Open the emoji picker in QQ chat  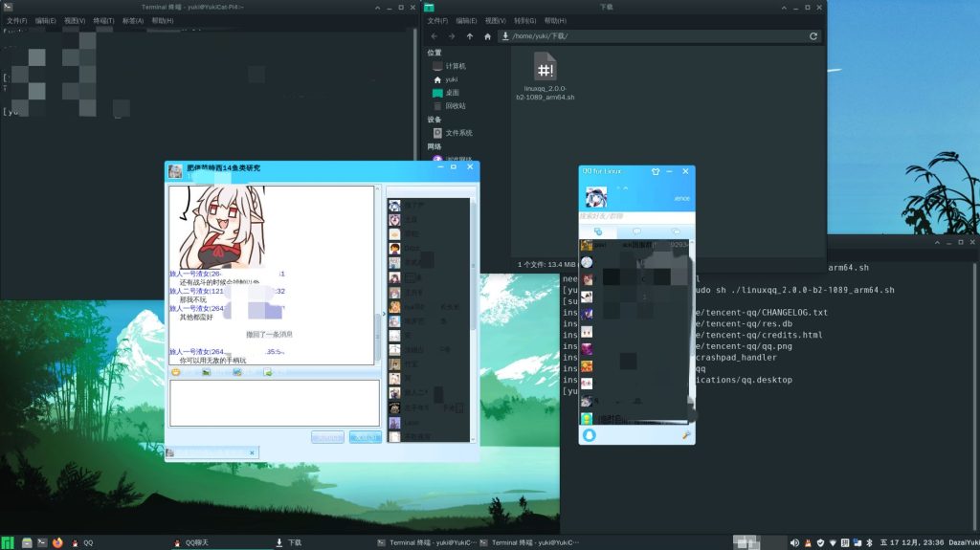pyautogui.click(x=176, y=372)
